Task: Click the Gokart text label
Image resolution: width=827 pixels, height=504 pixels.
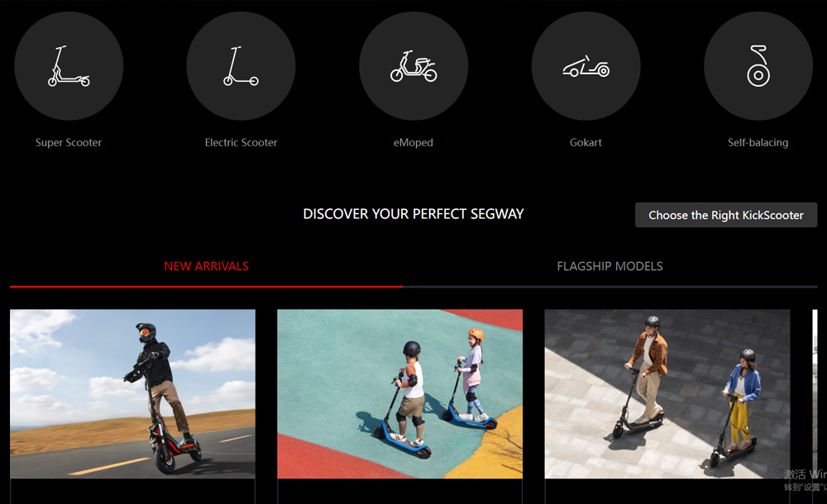Action: (586, 142)
